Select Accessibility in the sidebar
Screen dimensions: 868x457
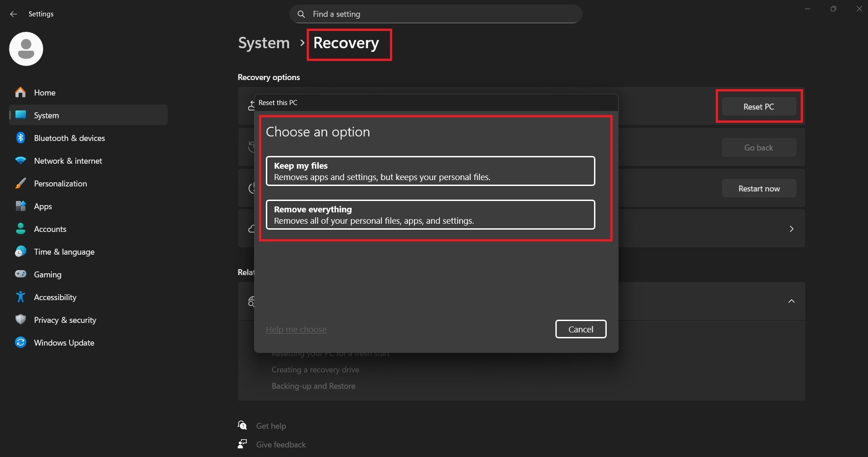[55, 297]
